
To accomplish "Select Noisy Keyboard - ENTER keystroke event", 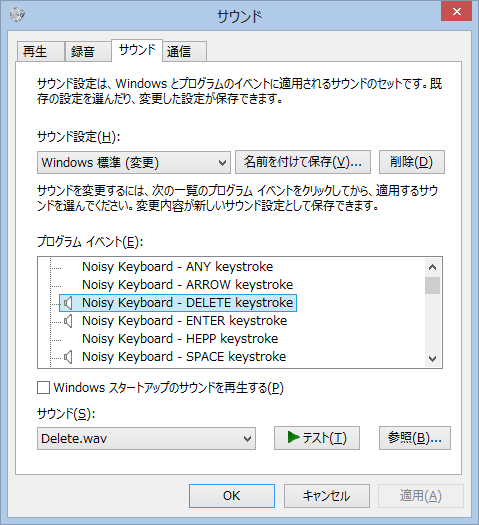I will tap(184, 321).
